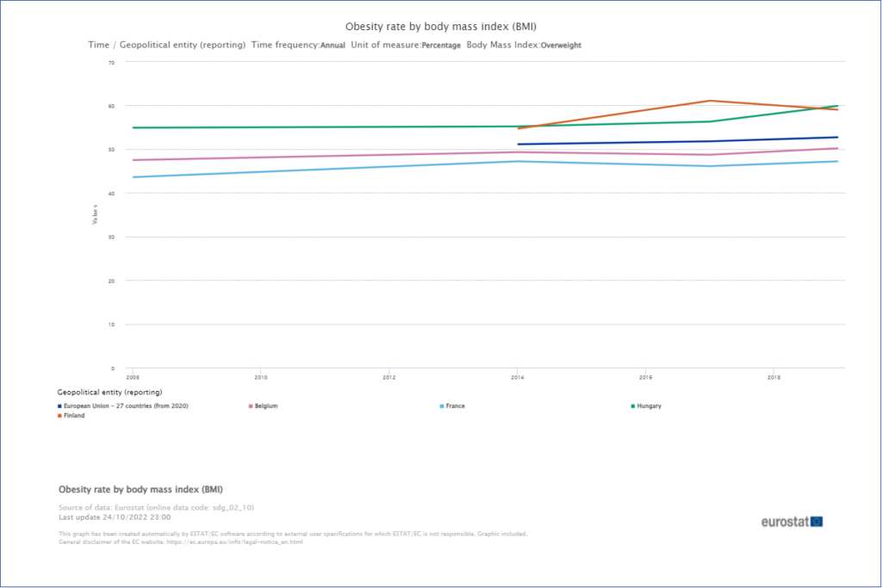Click the EU flag emblem beside eurostat
Image resolution: width=882 pixels, height=588 pixels.
point(816,522)
